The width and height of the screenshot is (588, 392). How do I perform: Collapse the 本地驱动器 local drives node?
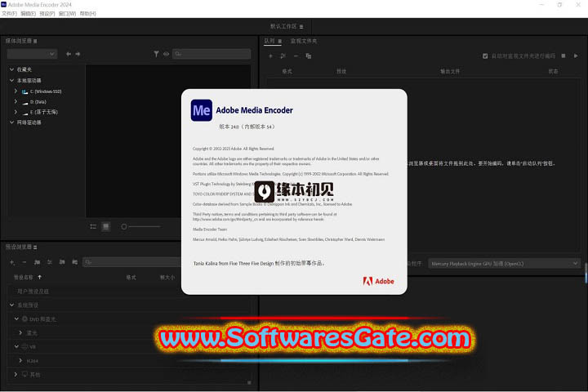[11, 80]
